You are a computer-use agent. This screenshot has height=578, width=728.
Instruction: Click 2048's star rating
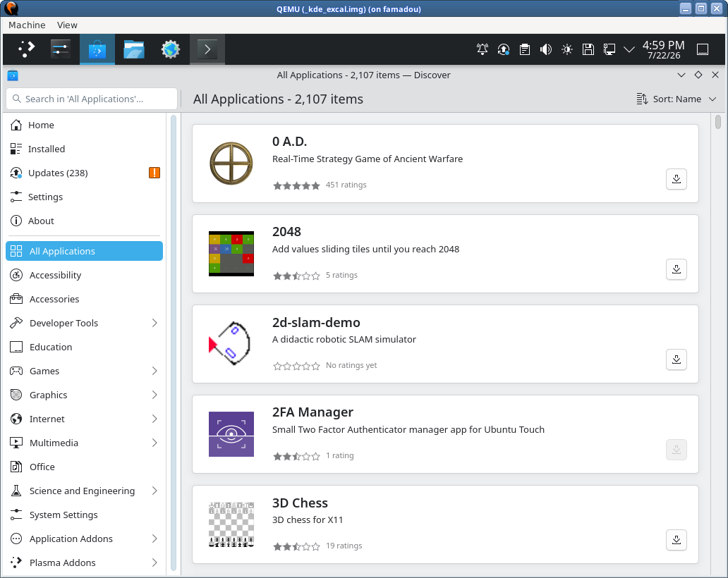pyautogui.click(x=296, y=276)
